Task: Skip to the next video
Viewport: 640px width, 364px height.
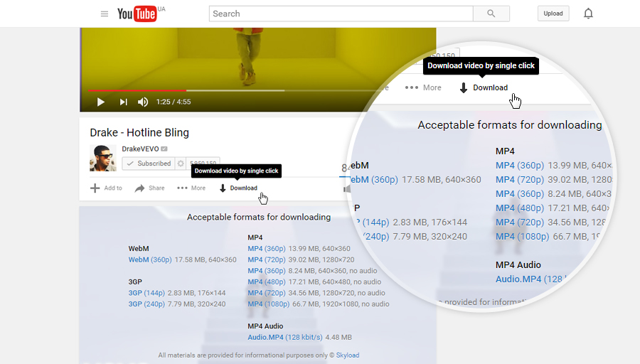Action: (x=123, y=102)
